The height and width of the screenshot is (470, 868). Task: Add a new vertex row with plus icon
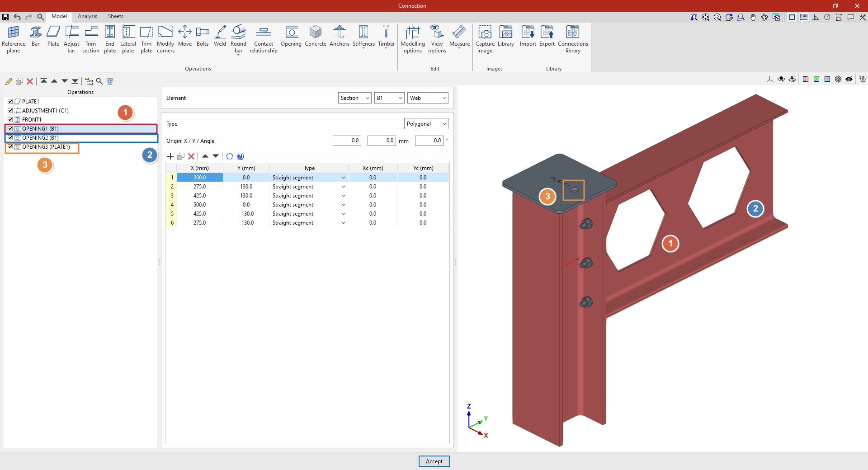point(170,156)
